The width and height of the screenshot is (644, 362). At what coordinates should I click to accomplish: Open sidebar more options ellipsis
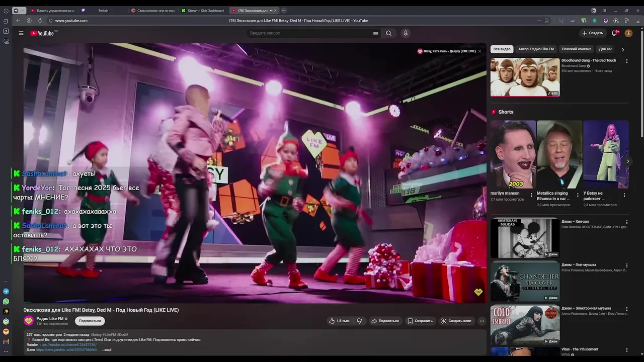click(x=6, y=351)
